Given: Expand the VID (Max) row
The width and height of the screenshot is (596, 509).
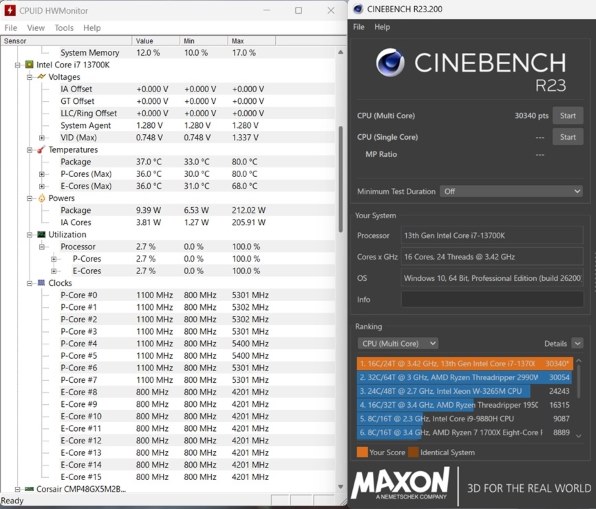Looking at the screenshot, I should click(x=42, y=138).
